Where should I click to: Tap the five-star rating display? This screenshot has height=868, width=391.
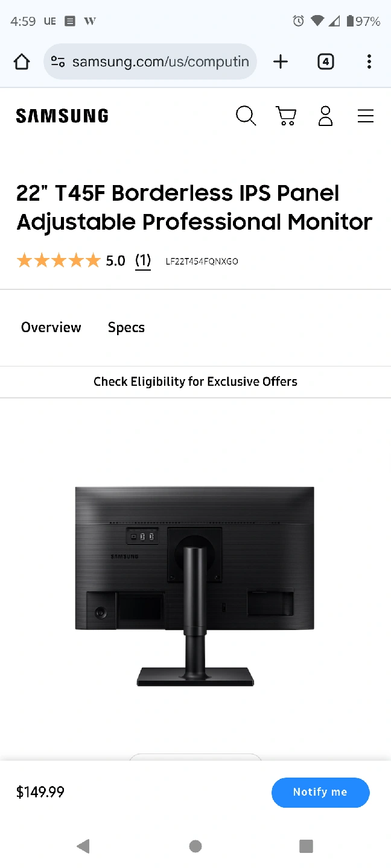(x=59, y=260)
